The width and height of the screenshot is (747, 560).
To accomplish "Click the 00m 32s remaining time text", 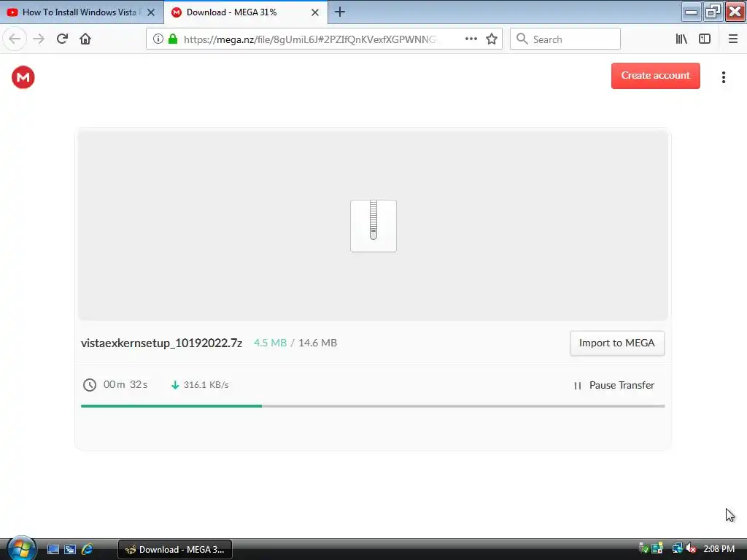I will [125, 384].
